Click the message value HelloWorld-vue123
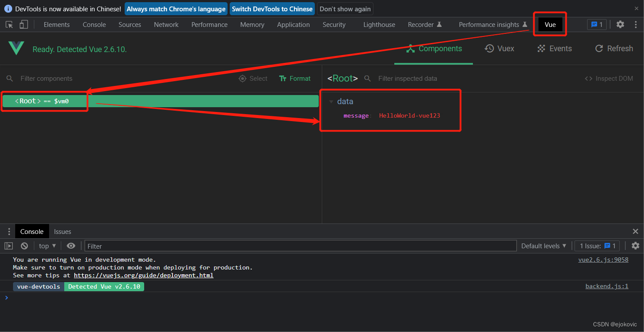644x332 pixels. pos(410,115)
